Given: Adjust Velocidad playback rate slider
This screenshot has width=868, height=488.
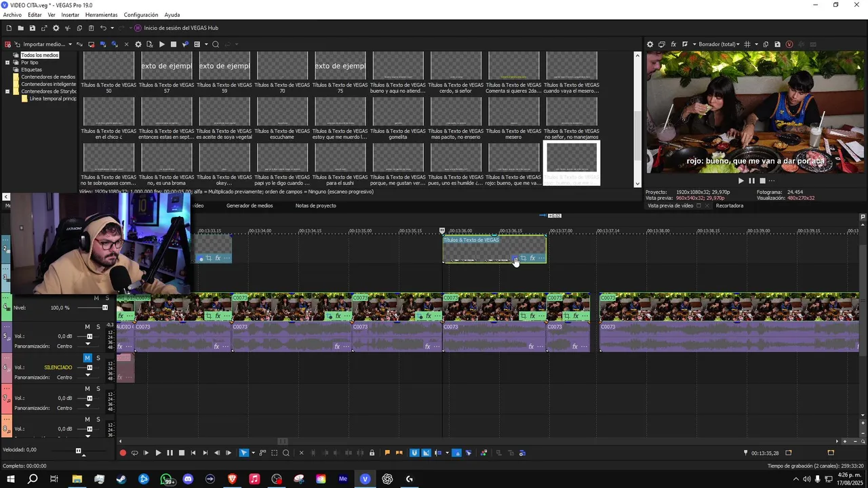Looking at the screenshot, I should click(78, 451).
